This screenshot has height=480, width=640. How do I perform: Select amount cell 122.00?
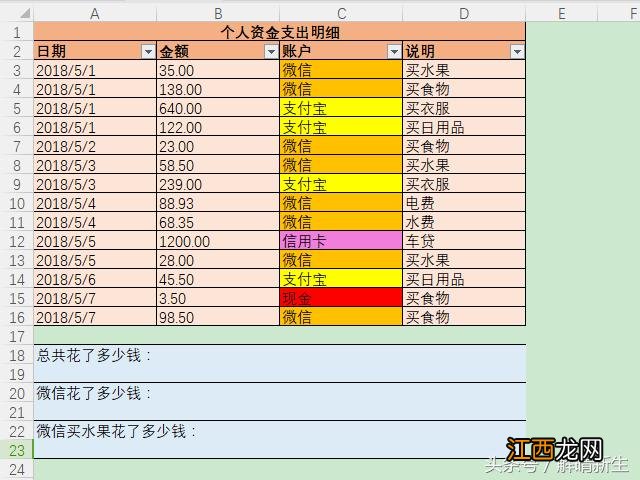(x=218, y=127)
